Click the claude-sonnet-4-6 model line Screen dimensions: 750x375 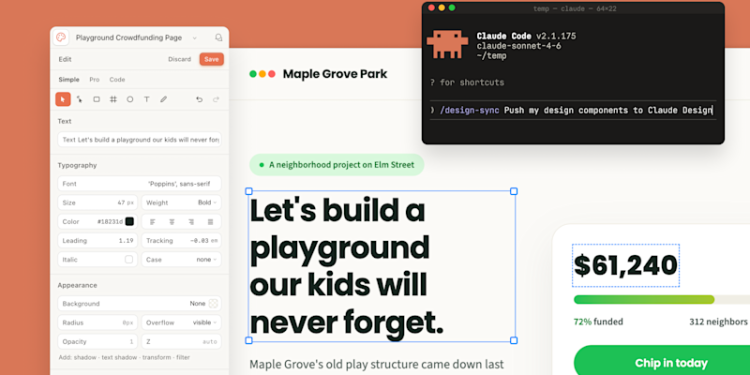coord(519,46)
